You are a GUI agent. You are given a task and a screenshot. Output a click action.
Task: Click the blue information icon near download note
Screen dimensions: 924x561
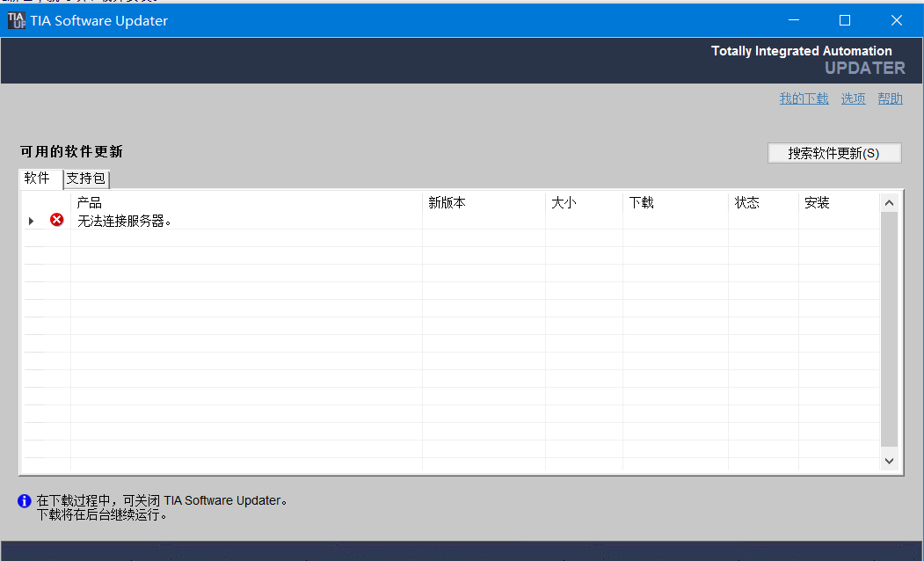point(24,501)
